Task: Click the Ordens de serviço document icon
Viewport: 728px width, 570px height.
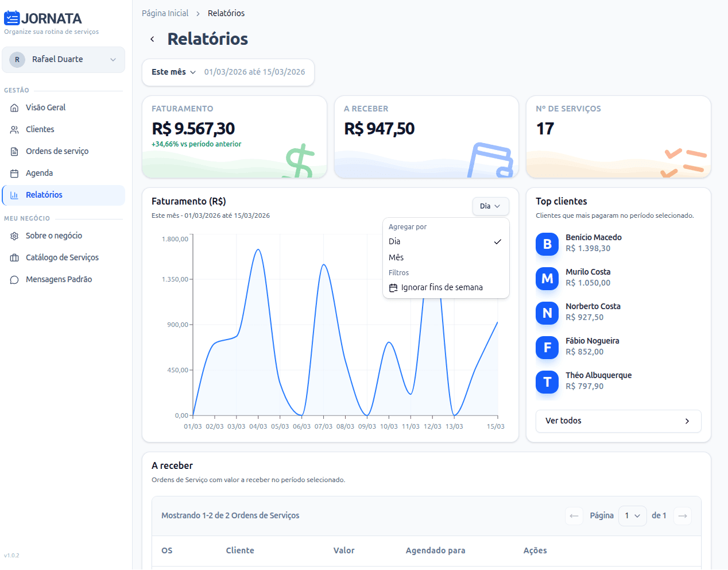Action: 14,152
